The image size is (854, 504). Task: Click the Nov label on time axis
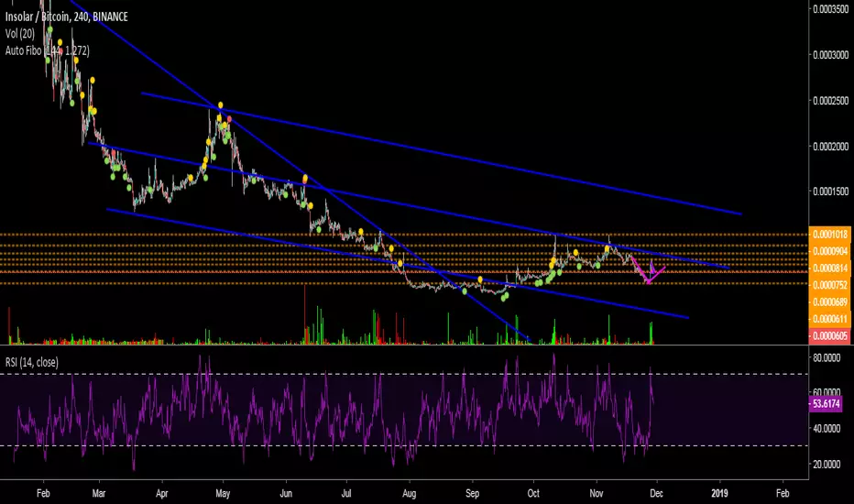tap(597, 493)
